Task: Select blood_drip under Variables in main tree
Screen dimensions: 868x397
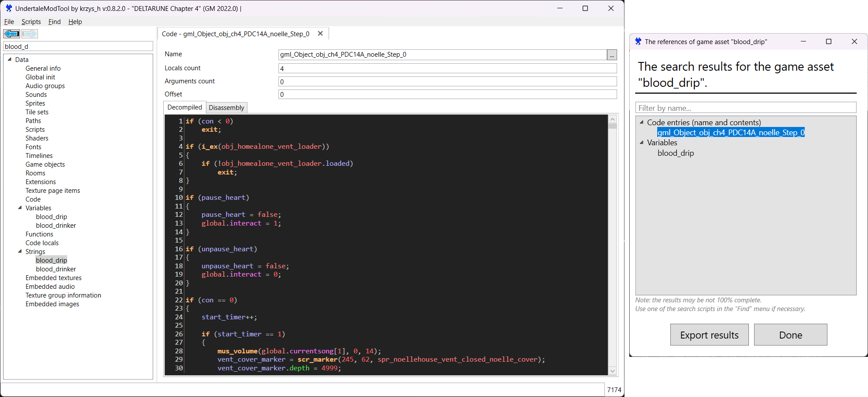Action: point(51,217)
